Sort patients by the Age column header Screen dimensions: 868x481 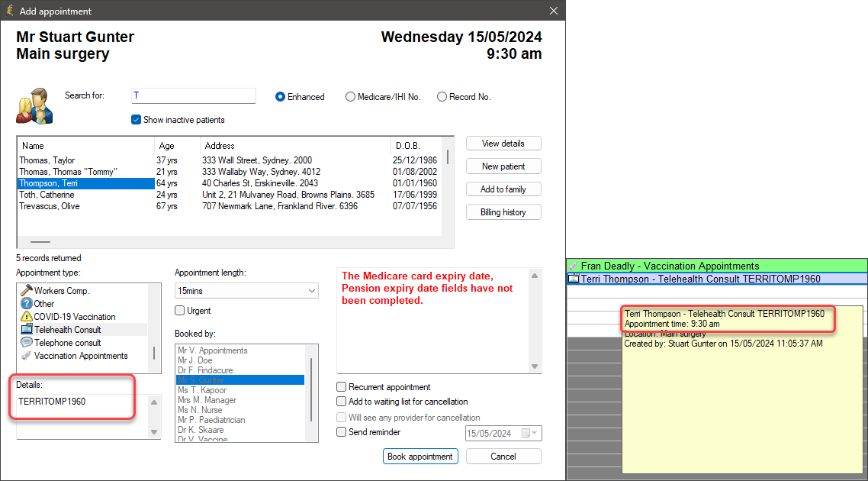coord(177,146)
